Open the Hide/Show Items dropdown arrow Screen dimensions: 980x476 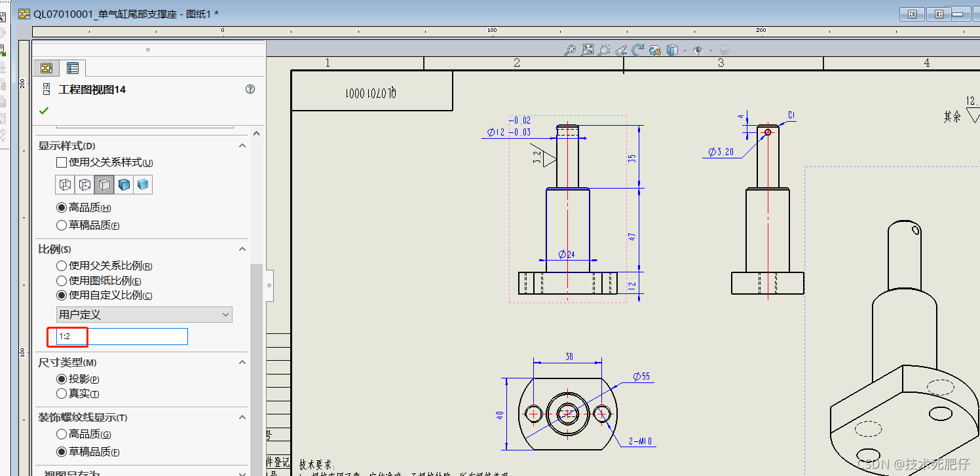[710, 50]
